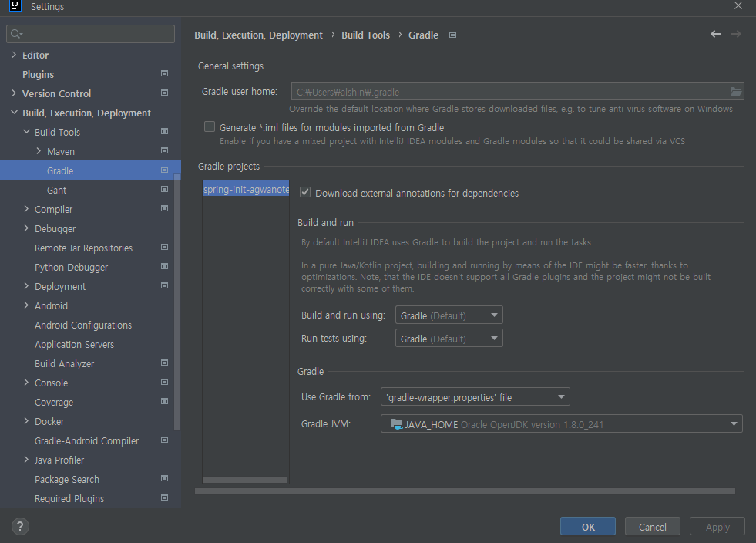The width and height of the screenshot is (756, 543).
Task: Click the project-level icon beside Remote Jar Repositories
Action: tap(164, 247)
